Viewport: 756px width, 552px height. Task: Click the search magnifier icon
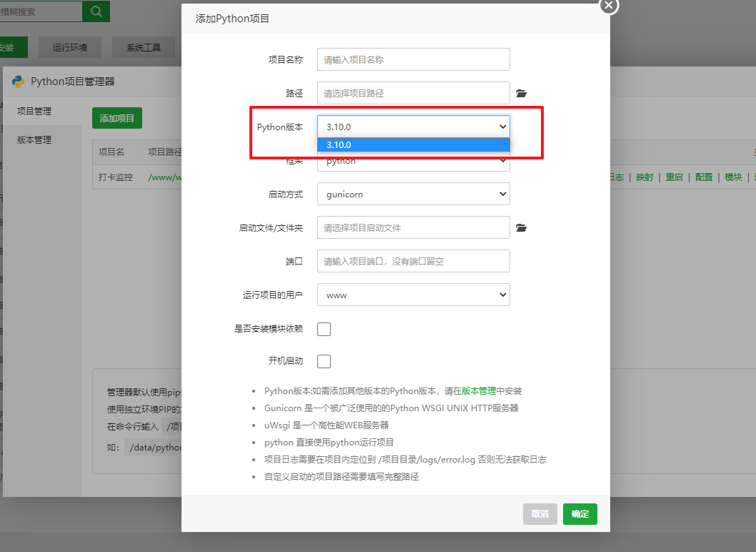click(96, 11)
